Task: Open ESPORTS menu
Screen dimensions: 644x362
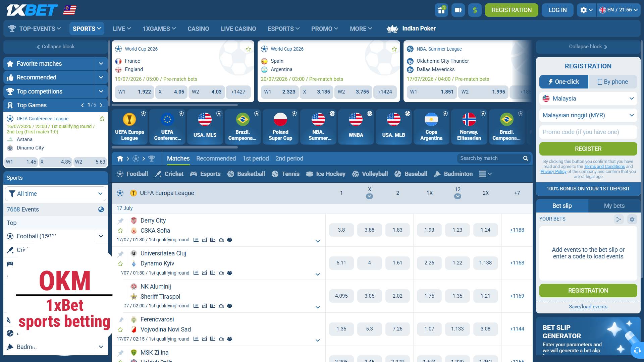Action: click(x=283, y=29)
